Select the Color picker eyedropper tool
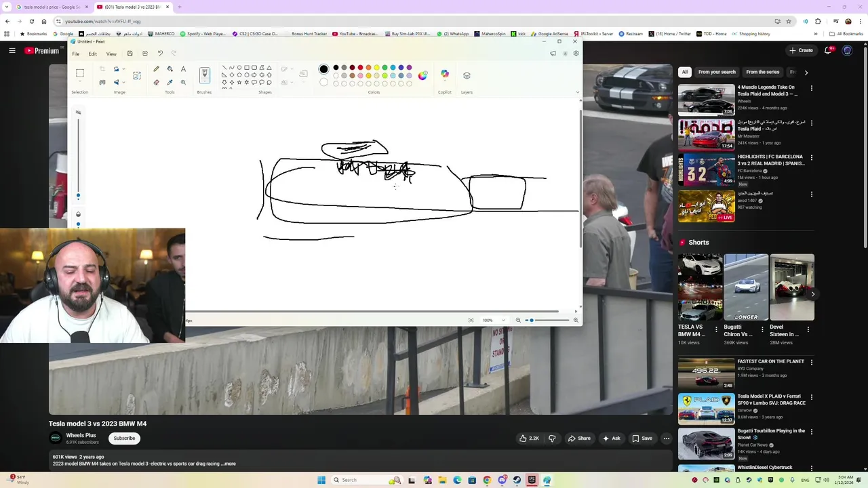Image resolution: width=868 pixels, height=488 pixels. pos(170,82)
